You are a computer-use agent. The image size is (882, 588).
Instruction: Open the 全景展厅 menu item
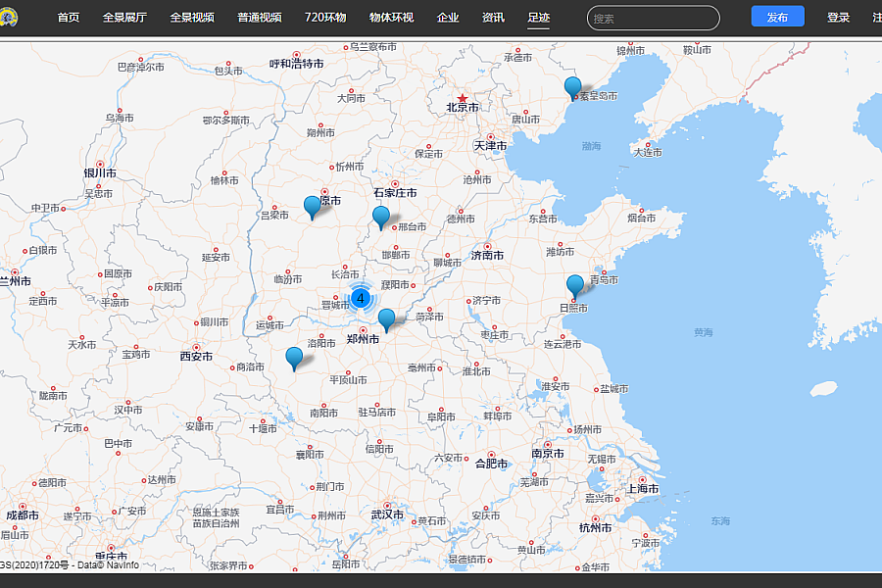point(123,18)
